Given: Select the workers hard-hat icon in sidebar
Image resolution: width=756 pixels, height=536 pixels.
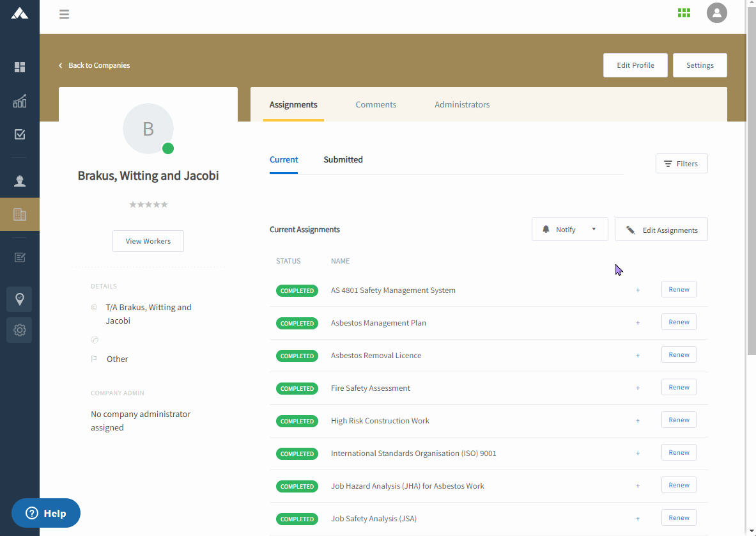Looking at the screenshot, I should 19,180.
